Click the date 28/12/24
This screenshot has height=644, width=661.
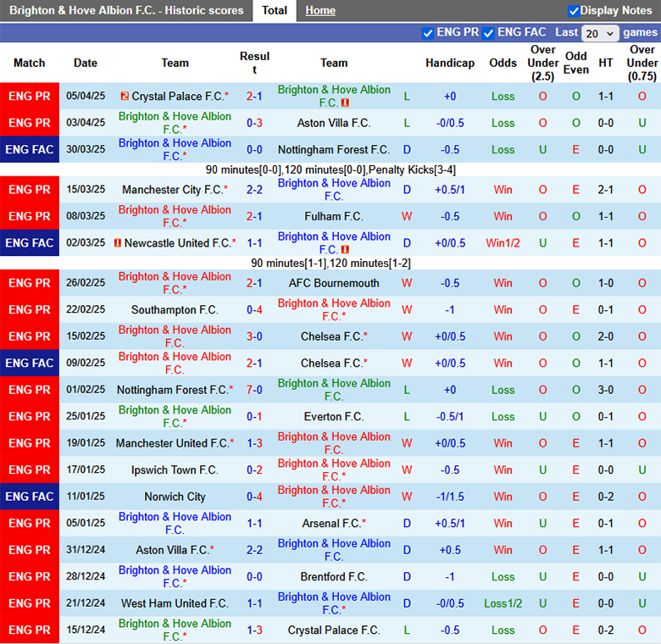86,576
